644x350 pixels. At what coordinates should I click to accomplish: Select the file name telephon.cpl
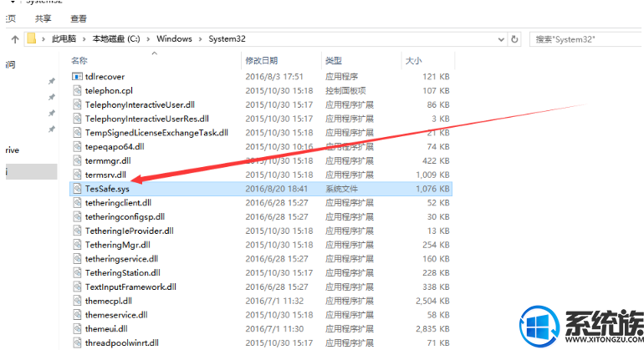coord(109,91)
